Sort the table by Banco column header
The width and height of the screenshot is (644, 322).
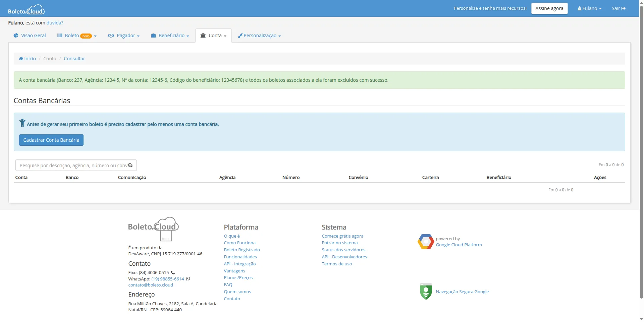pyautogui.click(x=72, y=178)
